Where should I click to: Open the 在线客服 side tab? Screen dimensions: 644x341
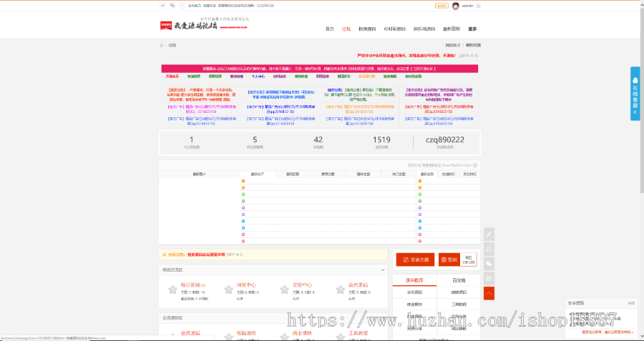635,94
